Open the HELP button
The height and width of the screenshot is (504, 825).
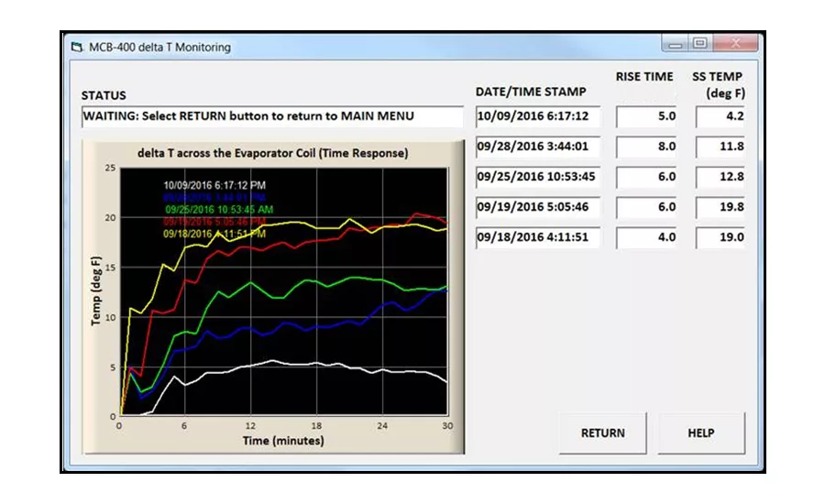(701, 433)
